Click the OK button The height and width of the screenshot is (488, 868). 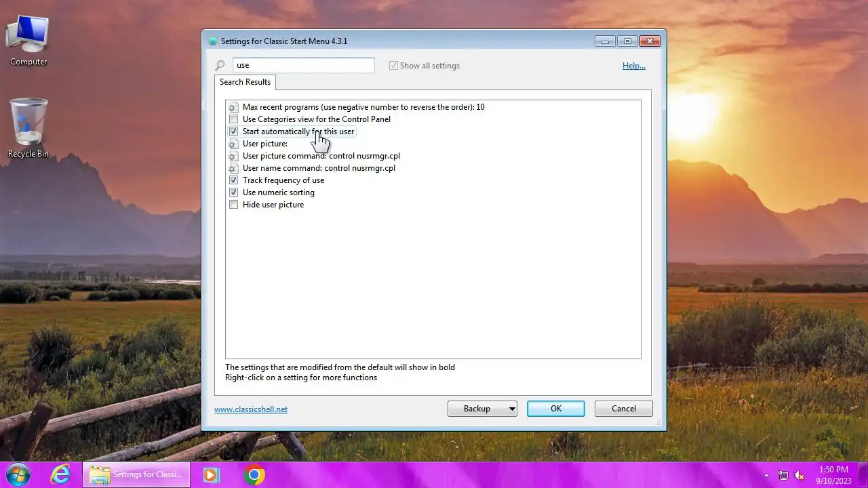tap(556, 409)
